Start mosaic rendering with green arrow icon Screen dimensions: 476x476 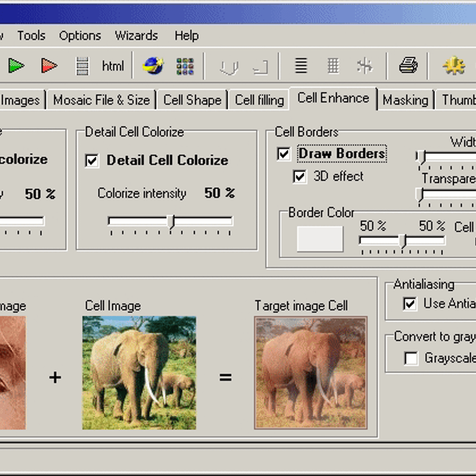(17, 66)
